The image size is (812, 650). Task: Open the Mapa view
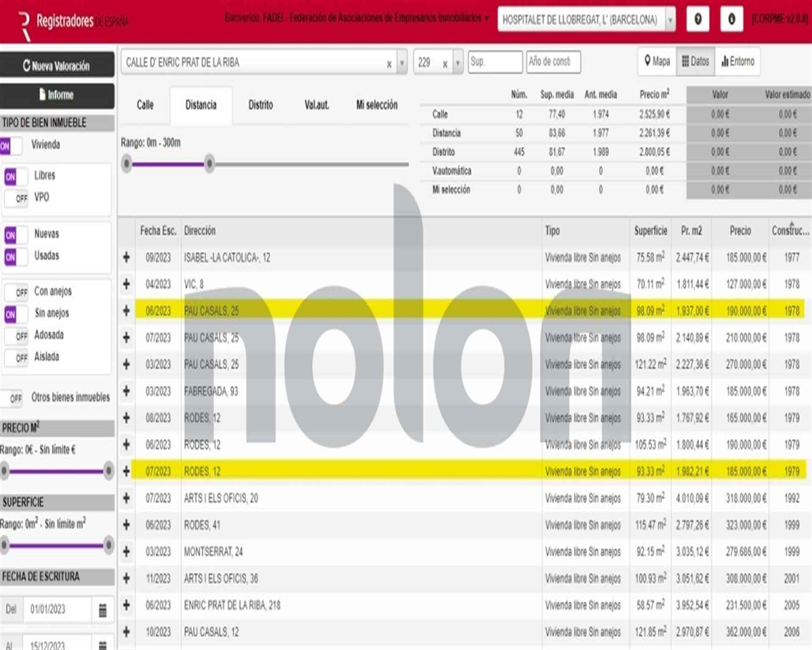[657, 62]
